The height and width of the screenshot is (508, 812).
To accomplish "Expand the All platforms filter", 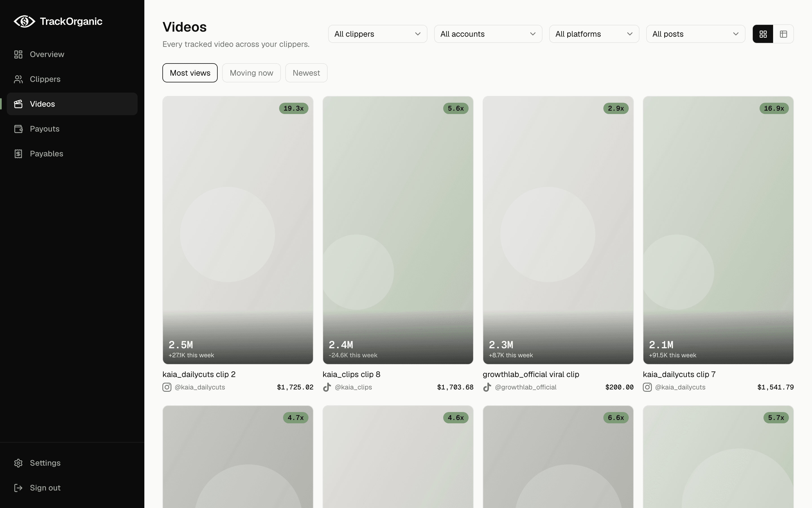I will click(x=594, y=34).
